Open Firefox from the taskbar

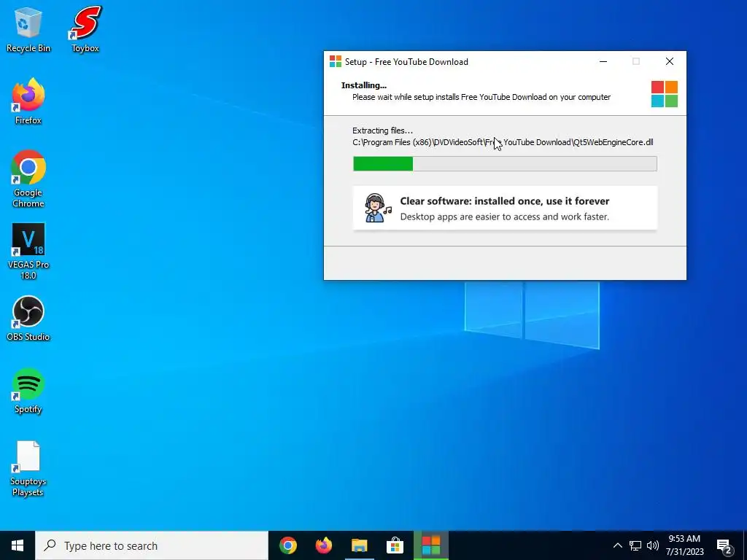324,545
